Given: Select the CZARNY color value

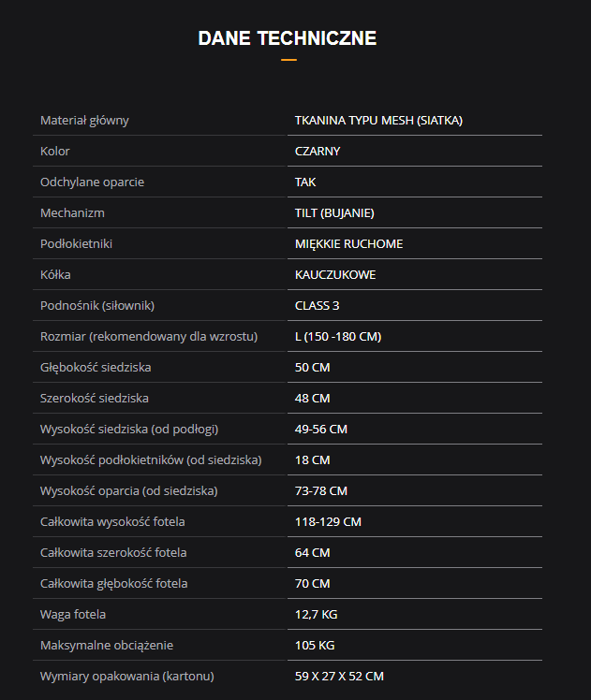Looking at the screenshot, I should pos(318,151).
